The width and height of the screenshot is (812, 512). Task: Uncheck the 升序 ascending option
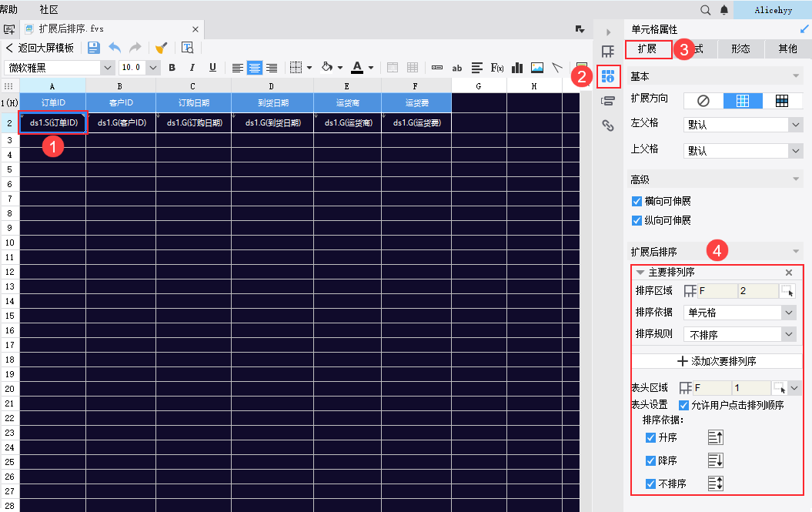651,438
